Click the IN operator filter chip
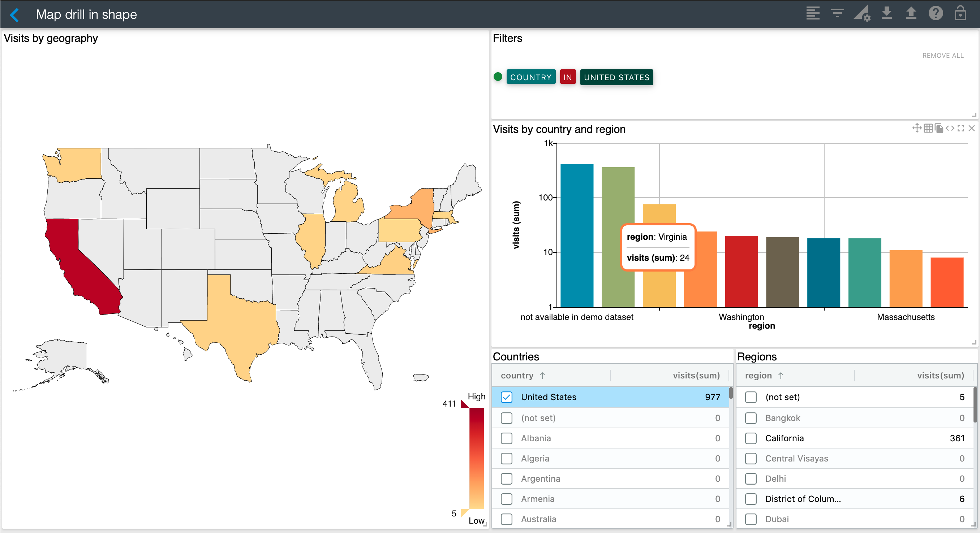The width and height of the screenshot is (980, 533). pos(568,77)
